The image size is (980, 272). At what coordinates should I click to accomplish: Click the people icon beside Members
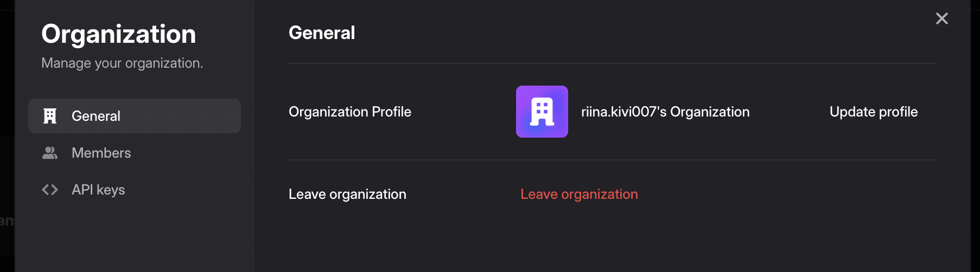tap(50, 153)
